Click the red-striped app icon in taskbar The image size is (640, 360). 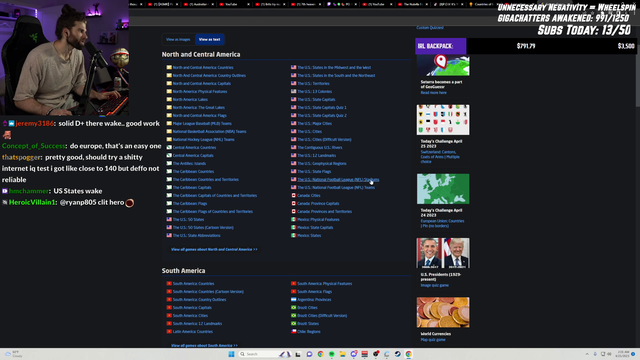coord(364,354)
